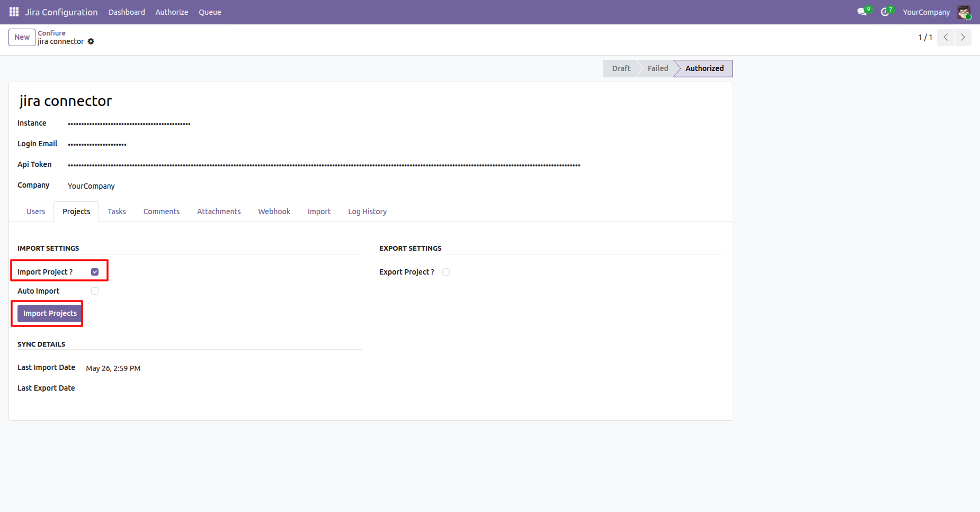Go to the next record arrow

click(963, 37)
